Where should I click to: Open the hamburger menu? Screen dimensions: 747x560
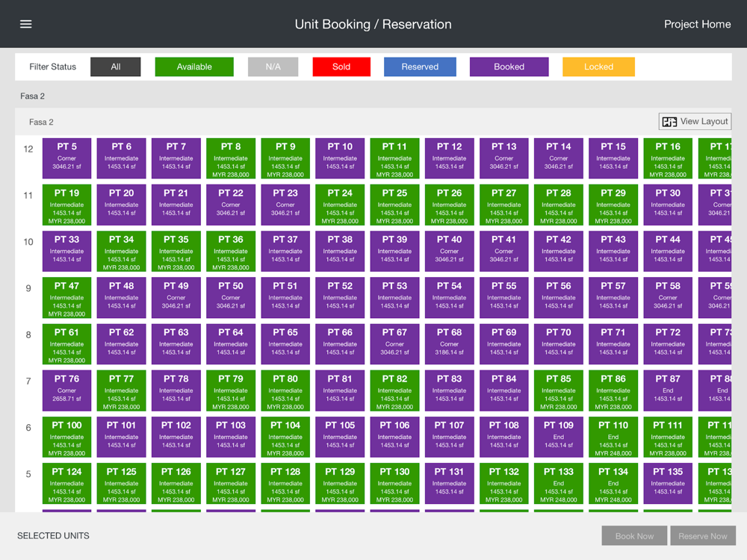26,24
